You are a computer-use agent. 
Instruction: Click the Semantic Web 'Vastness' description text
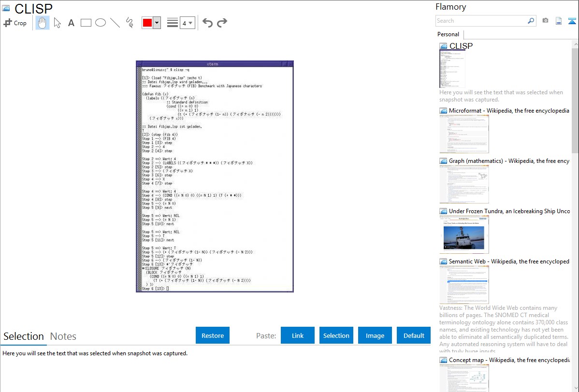pyautogui.click(x=504, y=329)
